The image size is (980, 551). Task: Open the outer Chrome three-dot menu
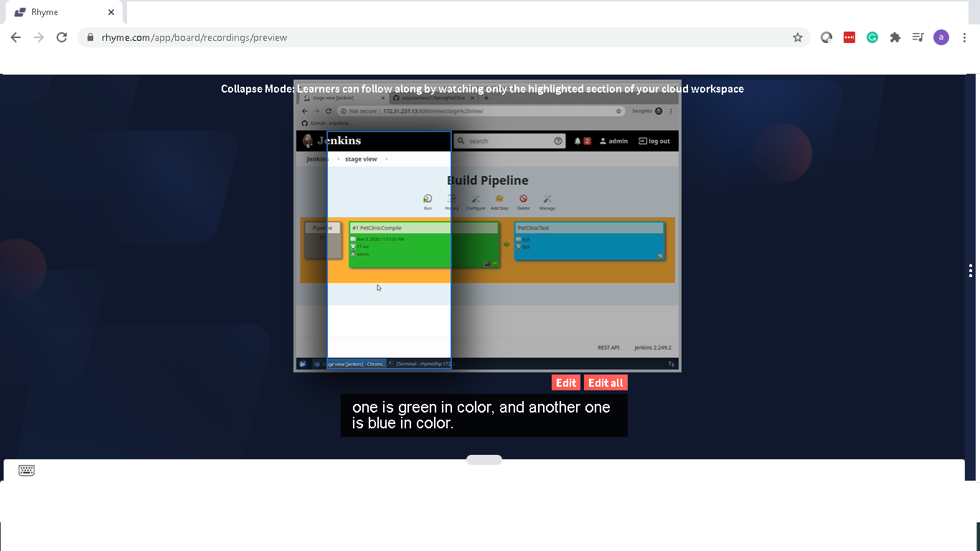coord(964,37)
